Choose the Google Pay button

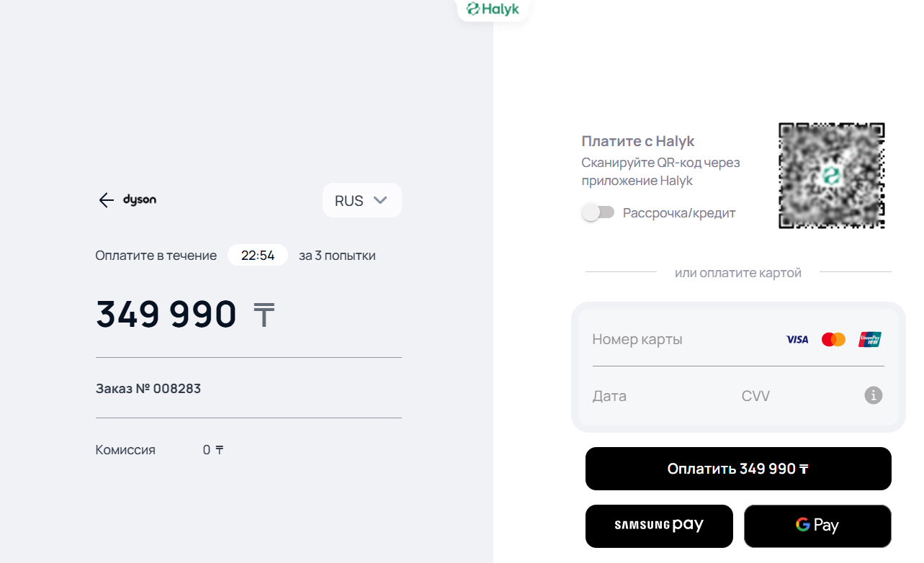point(817,526)
